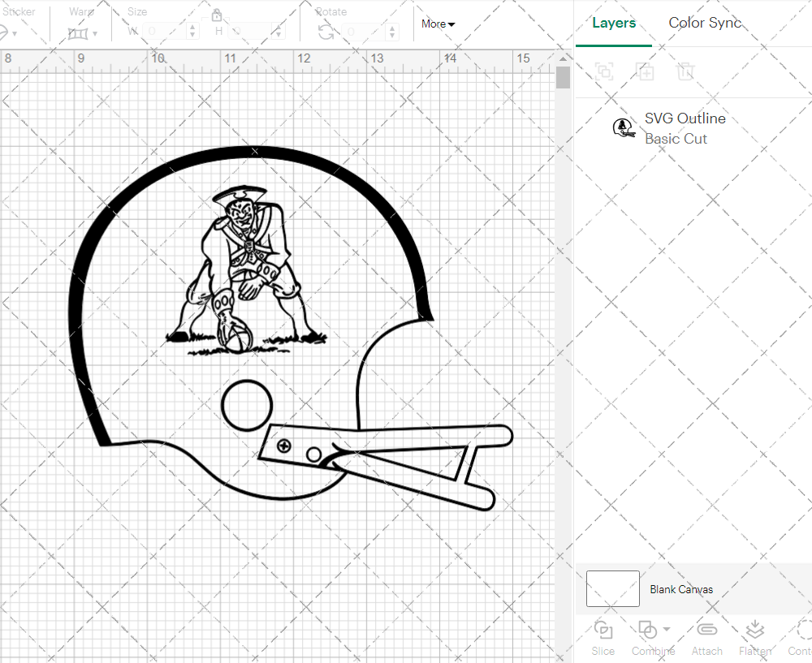This screenshot has width=812, height=663.
Task: Select the SVG Outline layer
Action: click(x=685, y=128)
